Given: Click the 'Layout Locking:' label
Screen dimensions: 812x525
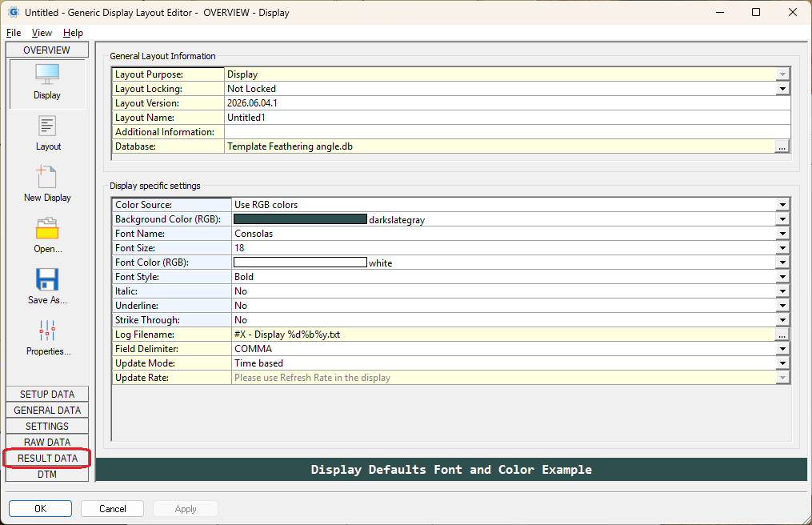Looking at the screenshot, I should pyautogui.click(x=149, y=89).
